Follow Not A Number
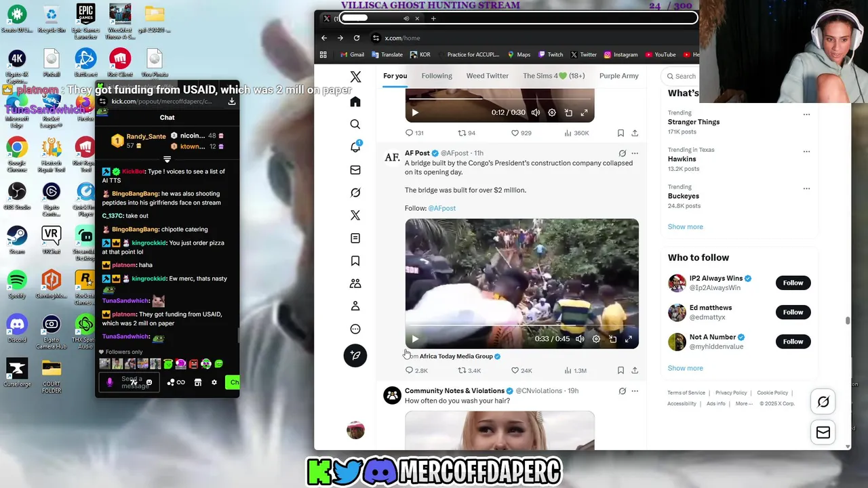Viewport: 868px width, 488px height. pyautogui.click(x=793, y=342)
